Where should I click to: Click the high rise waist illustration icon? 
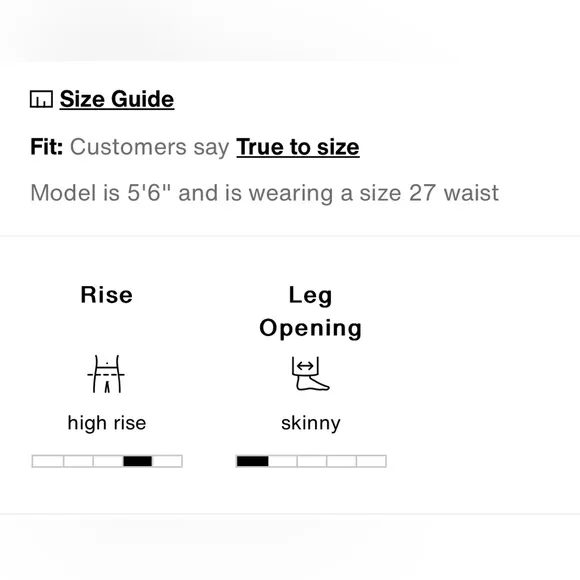[x=106, y=374]
